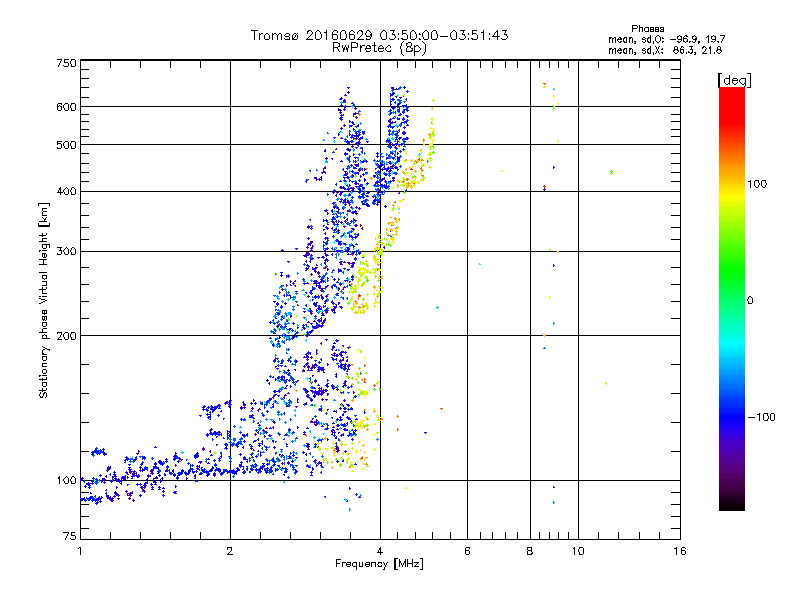Click the y-axis tick label '500'
800x600 pixels.
[x=66, y=145]
